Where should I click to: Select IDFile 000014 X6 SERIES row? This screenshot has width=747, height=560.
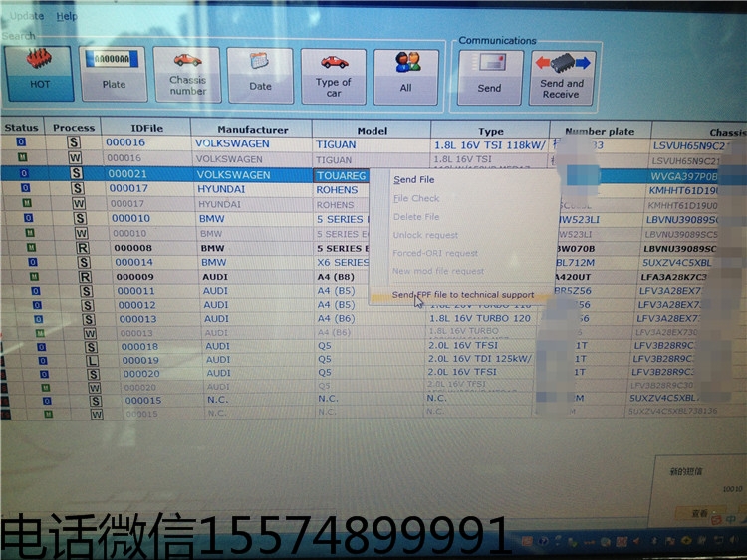coord(133,262)
